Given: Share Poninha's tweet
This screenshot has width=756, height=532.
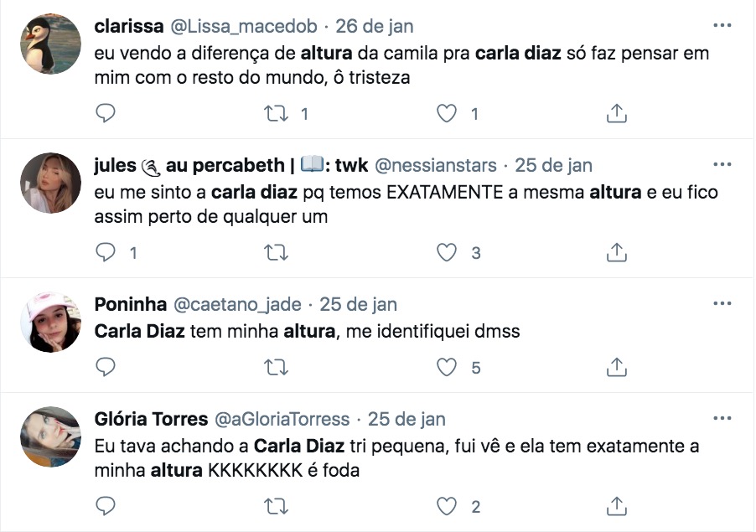Looking at the screenshot, I should click(616, 367).
